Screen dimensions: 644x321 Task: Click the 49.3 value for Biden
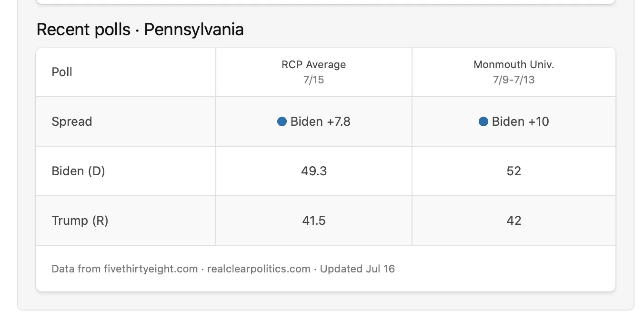(314, 171)
